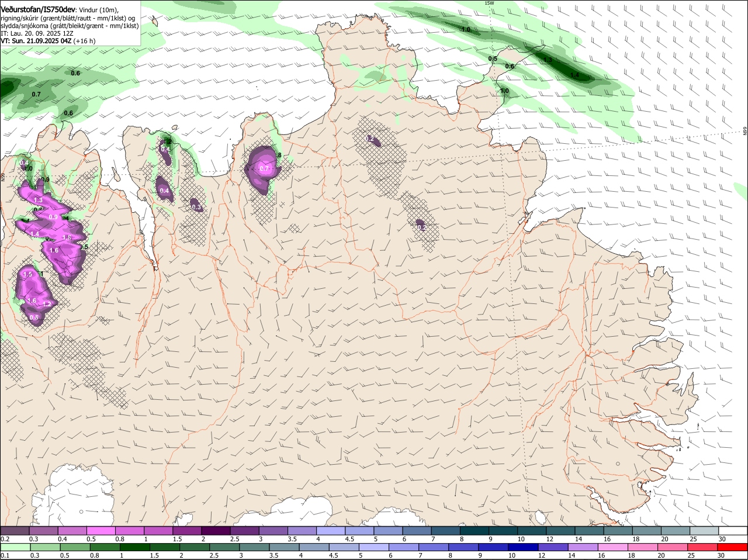Click the '4.5' value label in the upper legend

pos(349,538)
